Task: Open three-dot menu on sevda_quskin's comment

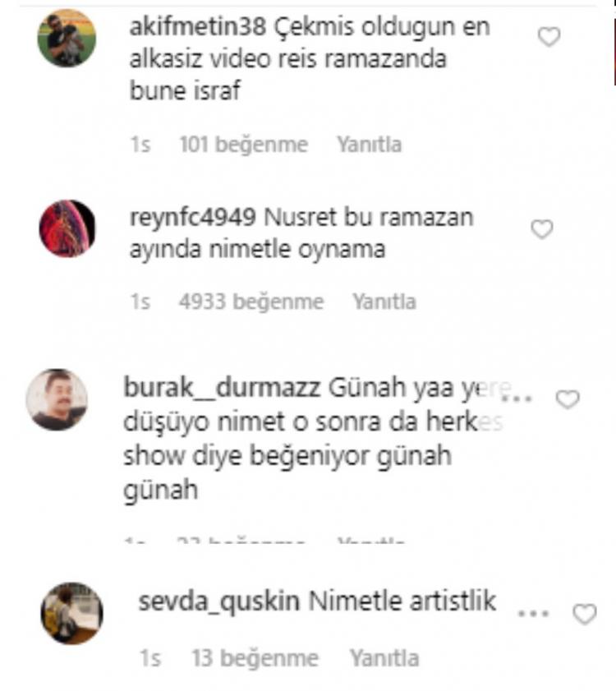Action: (x=533, y=614)
